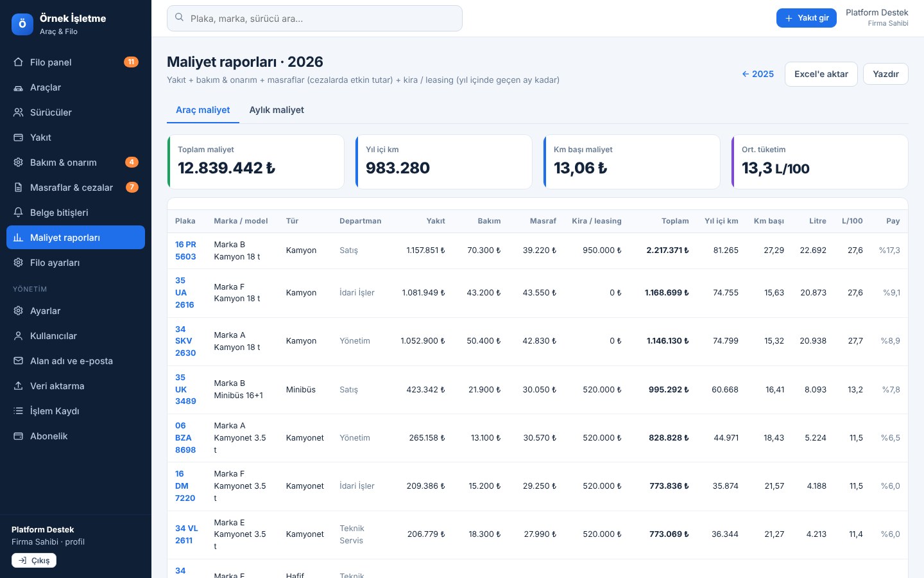Open vehicle plate 16 DM 7220

click(x=185, y=486)
